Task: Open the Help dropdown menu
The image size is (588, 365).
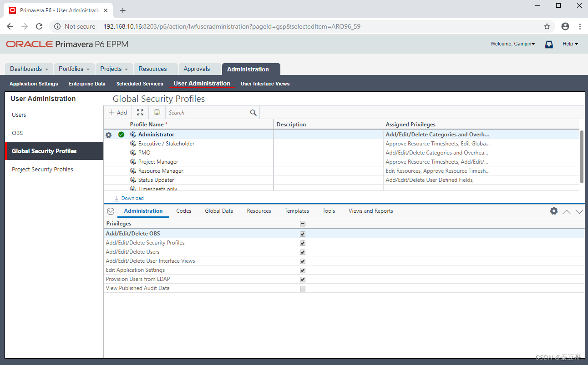Action: [x=570, y=44]
